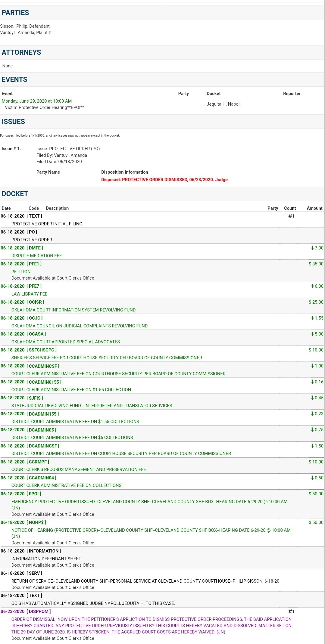Click the [ SERV ] docket code

pos(34,573)
